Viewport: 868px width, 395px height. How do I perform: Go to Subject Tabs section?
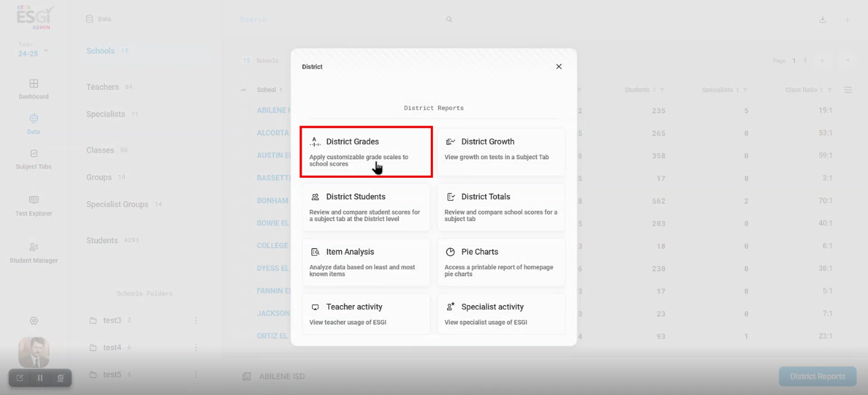pos(34,159)
